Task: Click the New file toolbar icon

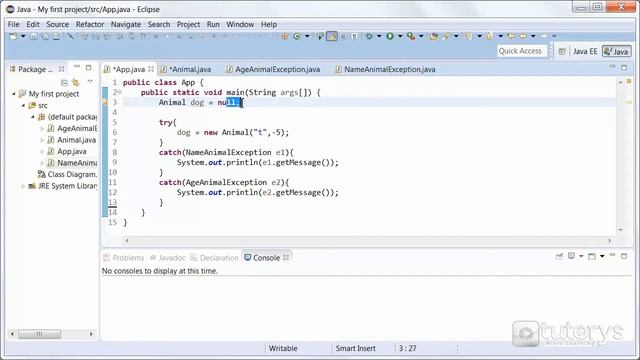Action: (13, 36)
